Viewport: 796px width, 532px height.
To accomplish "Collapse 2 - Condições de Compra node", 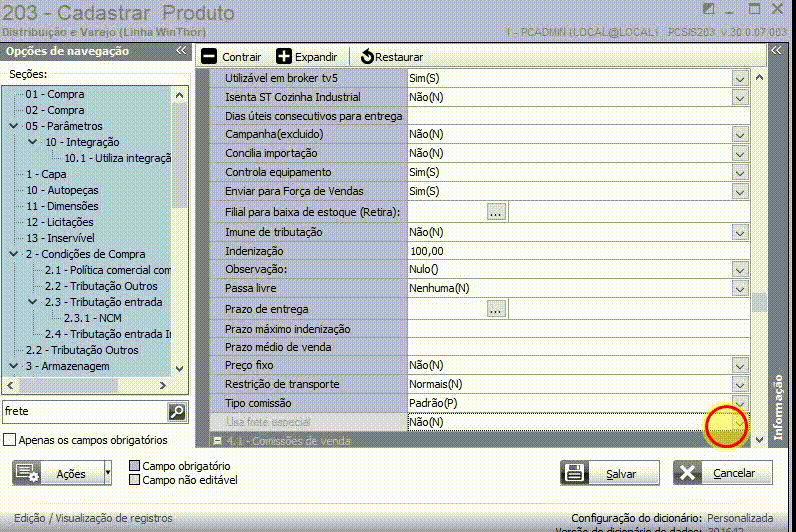I will click(x=14, y=254).
